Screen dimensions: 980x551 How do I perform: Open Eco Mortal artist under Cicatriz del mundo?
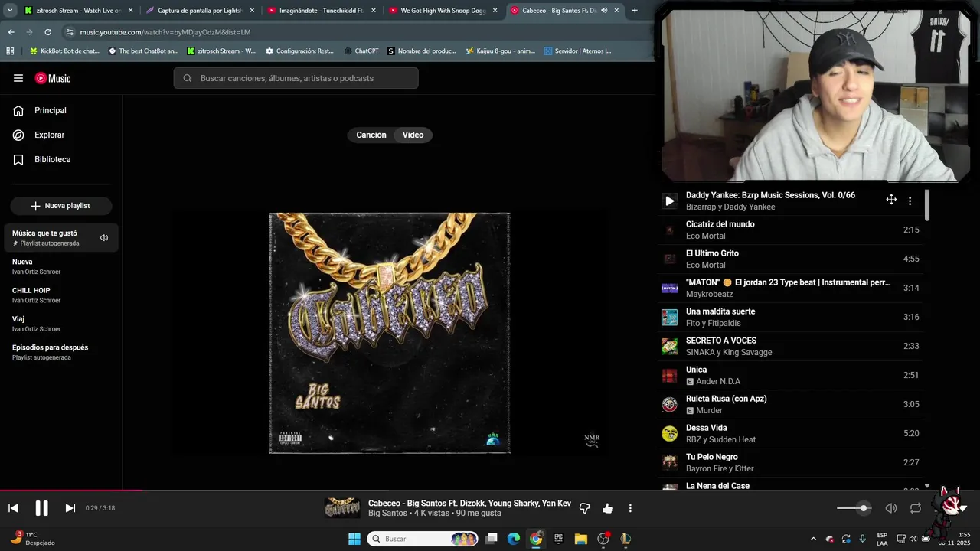(x=705, y=236)
